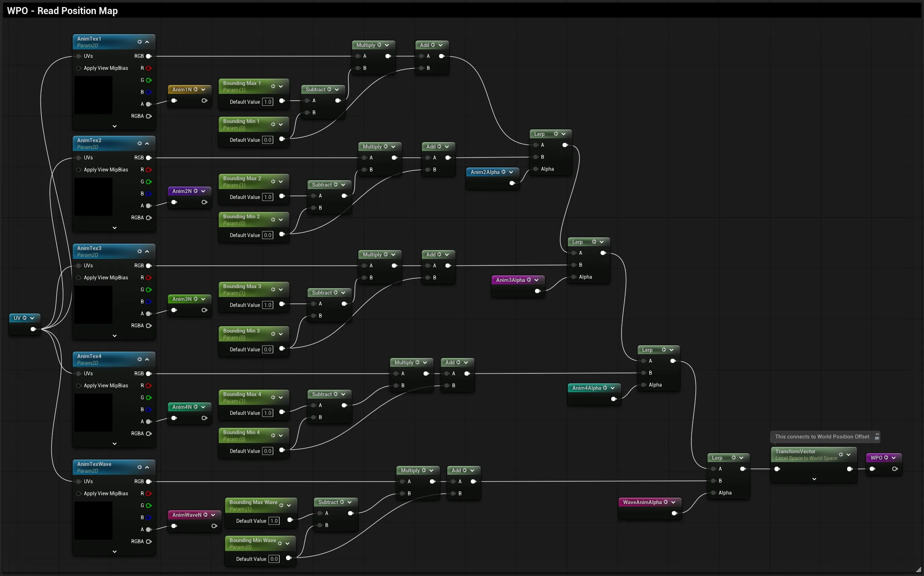Click the RGBA output pin on AnimTex1
The width and height of the screenshot is (924, 576).
(148, 116)
